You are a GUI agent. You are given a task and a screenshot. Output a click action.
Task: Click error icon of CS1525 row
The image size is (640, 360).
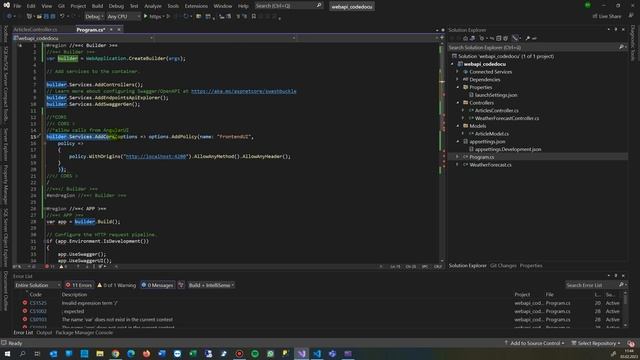pos(25,303)
